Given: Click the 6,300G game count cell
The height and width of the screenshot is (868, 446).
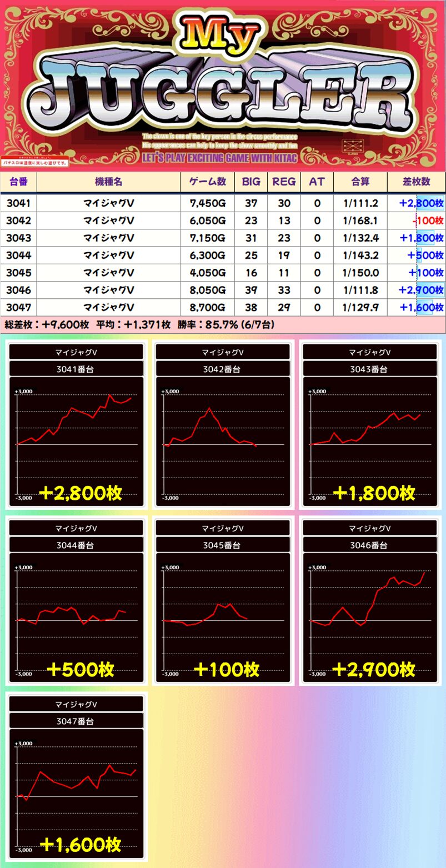Looking at the screenshot, I should coord(208,255).
